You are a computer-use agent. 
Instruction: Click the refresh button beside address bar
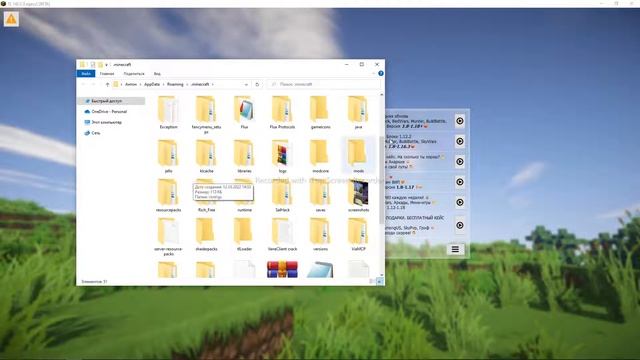[x=257, y=84]
